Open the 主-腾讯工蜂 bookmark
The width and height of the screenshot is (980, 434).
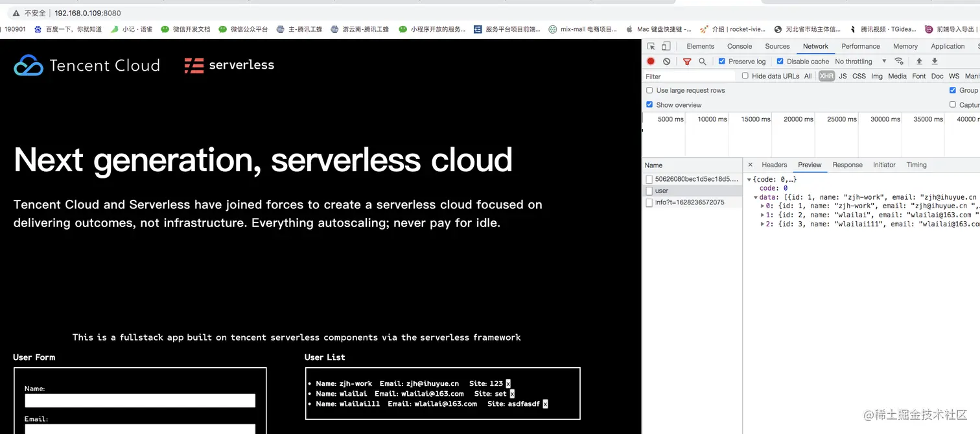299,29
